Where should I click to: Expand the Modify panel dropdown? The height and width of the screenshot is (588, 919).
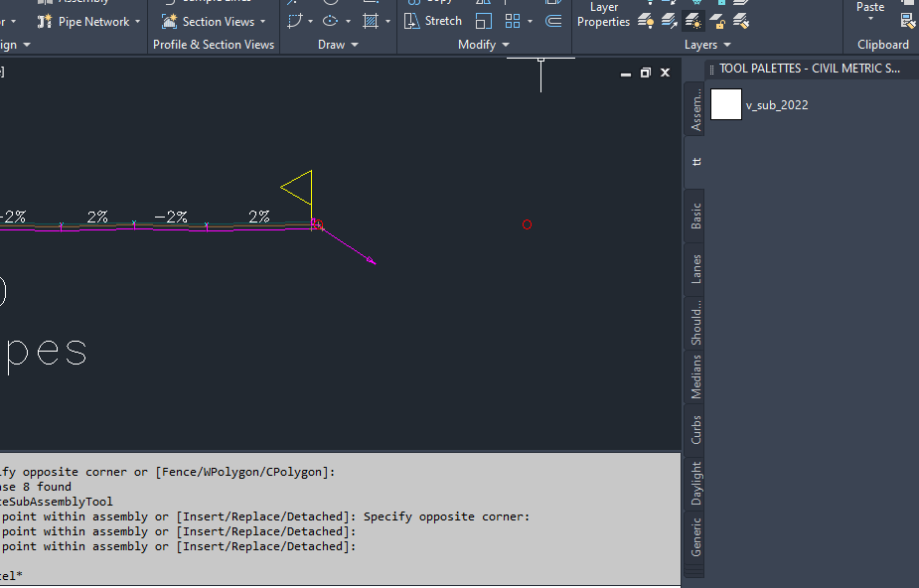[505, 43]
